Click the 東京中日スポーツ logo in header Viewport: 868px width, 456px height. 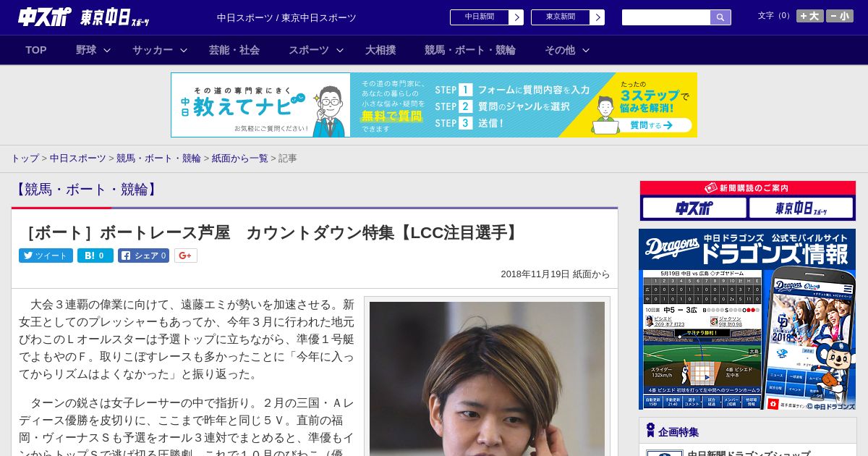[116, 17]
